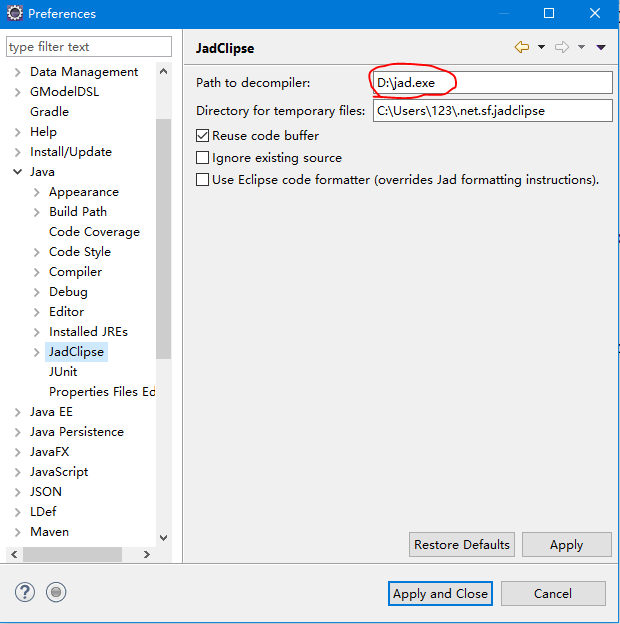Click the horizontal tree scrollbar thumb
Viewport: 620px width, 624px height.
(72, 554)
